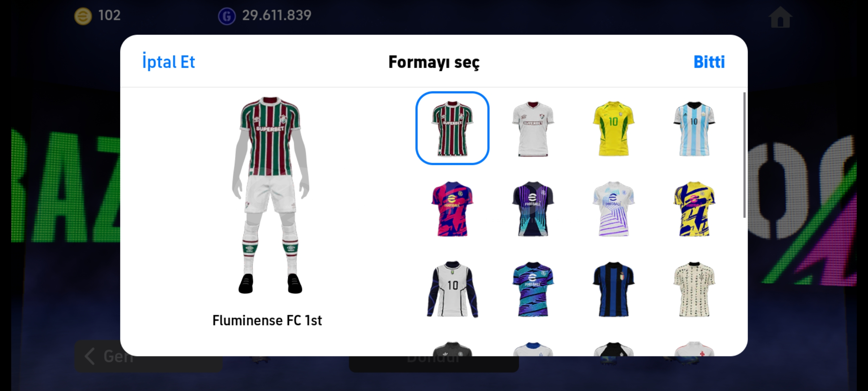This screenshot has height=391, width=868.
Task: Choose the blue and black striped jersey
Action: pos(613,289)
